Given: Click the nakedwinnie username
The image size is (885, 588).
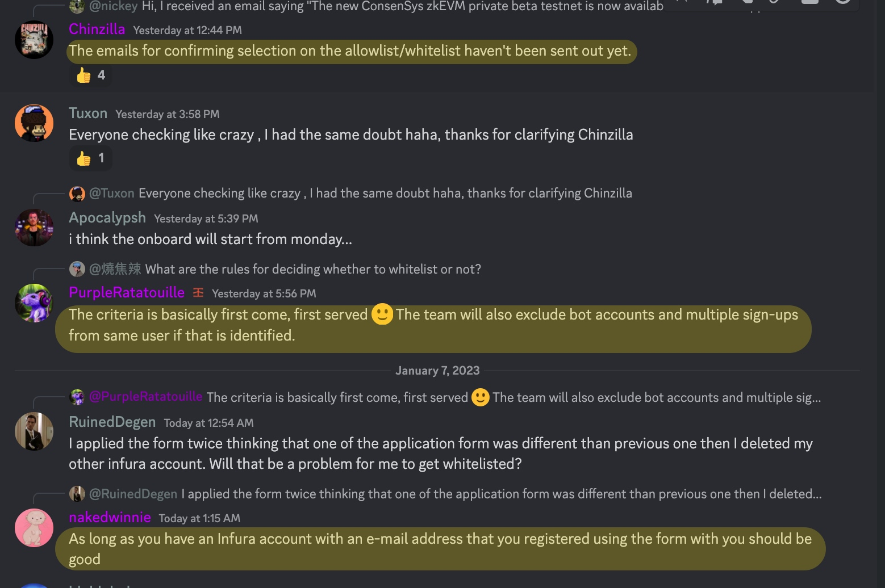Looking at the screenshot, I should (110, 517).
